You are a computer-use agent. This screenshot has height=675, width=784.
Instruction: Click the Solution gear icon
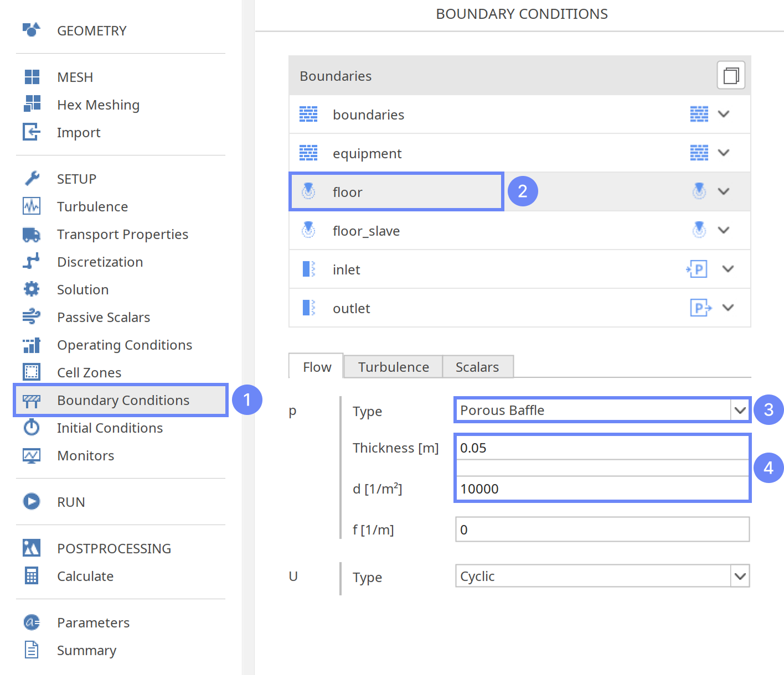tap(32, 289)
